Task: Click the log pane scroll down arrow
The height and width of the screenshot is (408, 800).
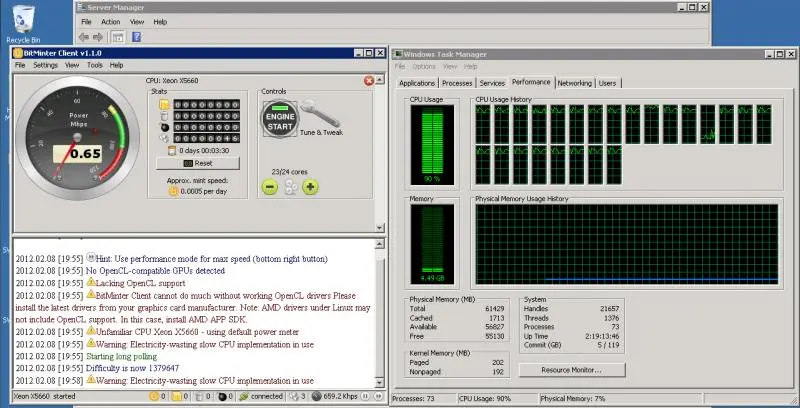Action: pos(380,382)
